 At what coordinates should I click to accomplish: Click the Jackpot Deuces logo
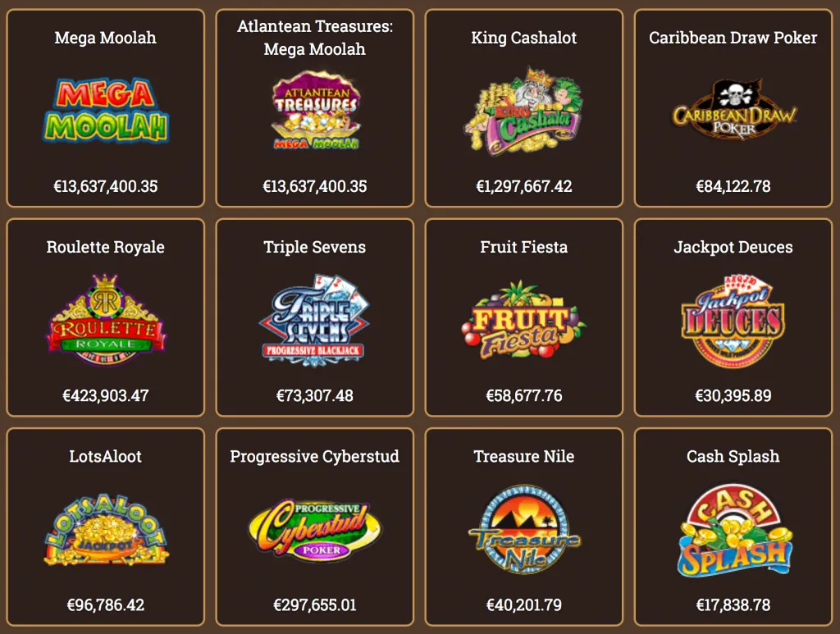tap(733, 322)
